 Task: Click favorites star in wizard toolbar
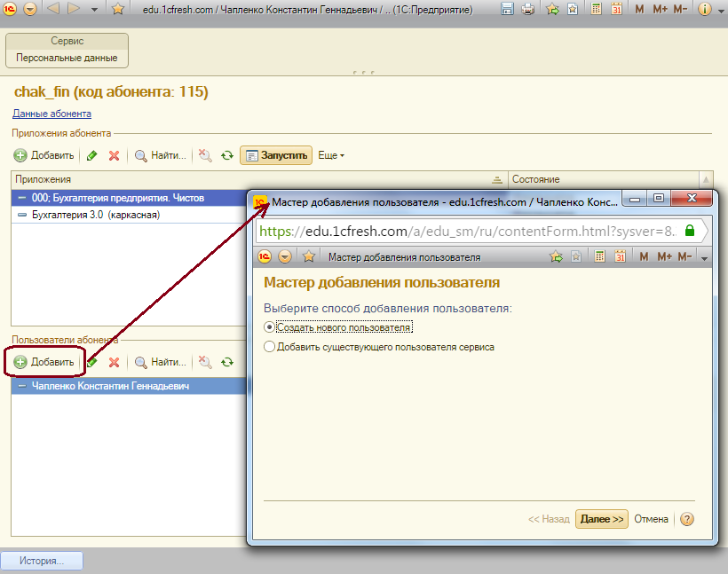pos(309,256)
